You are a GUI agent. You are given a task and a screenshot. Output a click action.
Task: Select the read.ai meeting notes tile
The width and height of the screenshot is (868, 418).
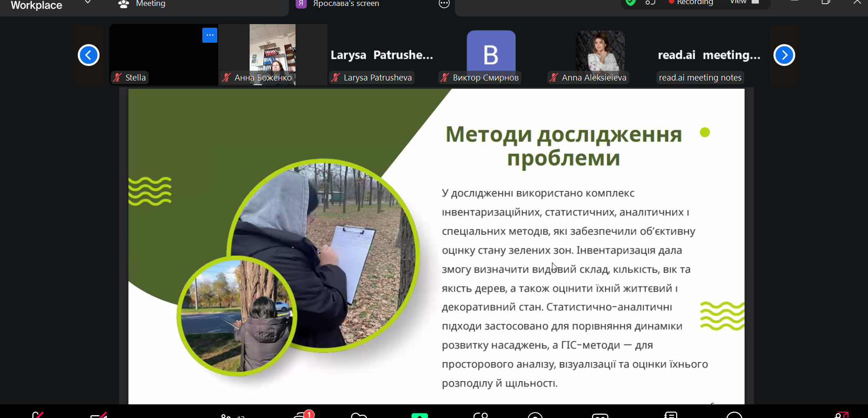point(709,55)
